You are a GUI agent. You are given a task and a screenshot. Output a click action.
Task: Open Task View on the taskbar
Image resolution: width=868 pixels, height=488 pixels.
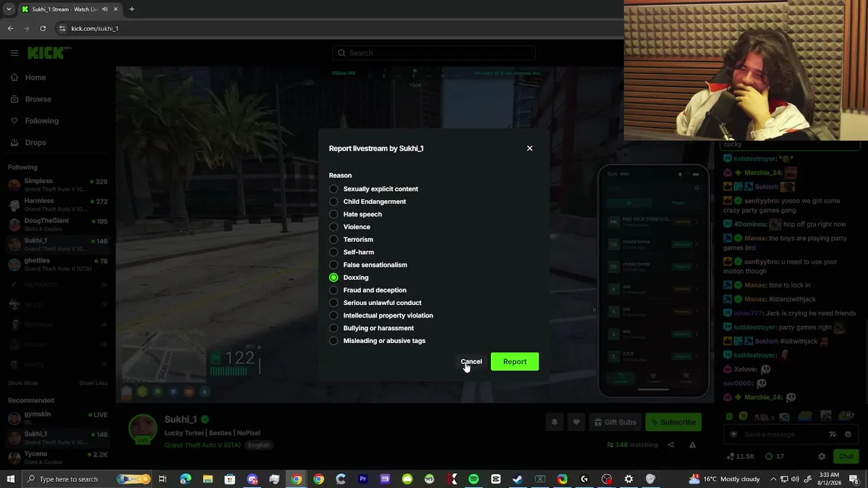coord(163,479)
